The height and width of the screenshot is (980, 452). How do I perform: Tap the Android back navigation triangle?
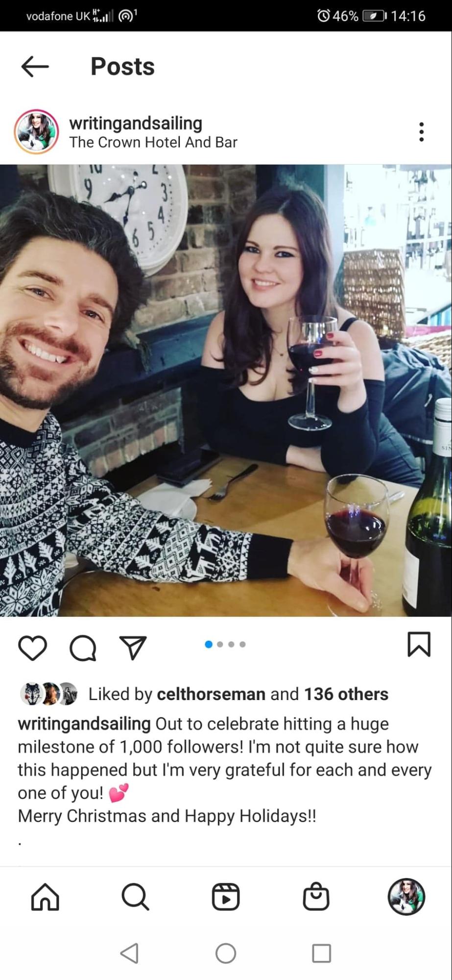coord(129,954)
